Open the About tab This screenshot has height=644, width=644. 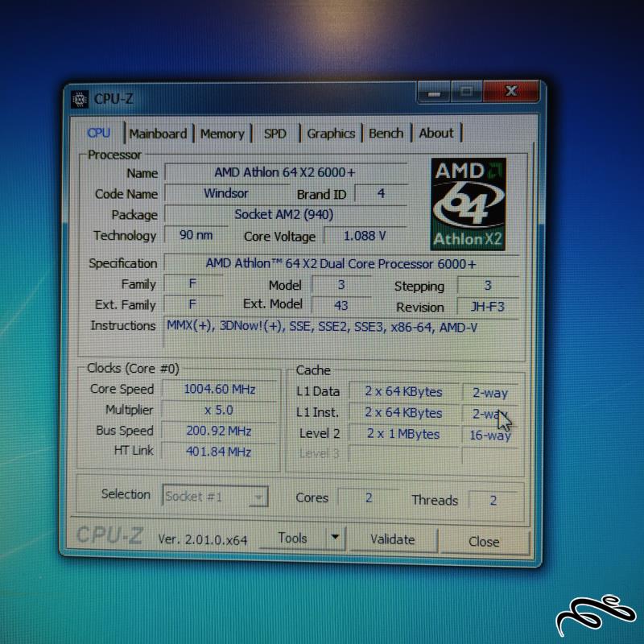pos(436,133)
